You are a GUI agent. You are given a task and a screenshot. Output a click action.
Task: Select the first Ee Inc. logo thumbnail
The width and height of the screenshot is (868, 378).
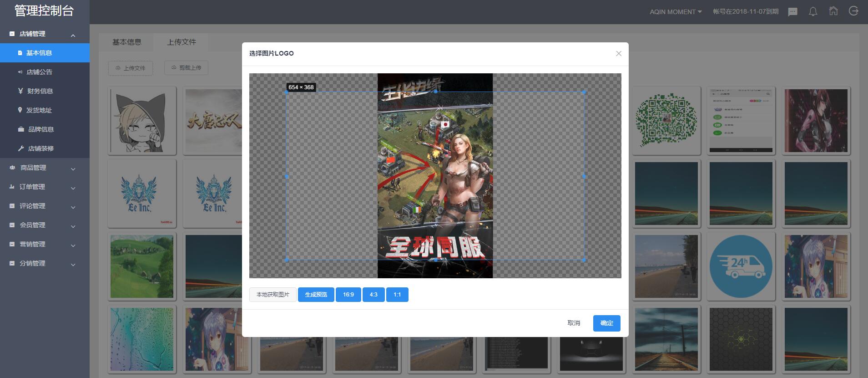[x=142, y=194]
